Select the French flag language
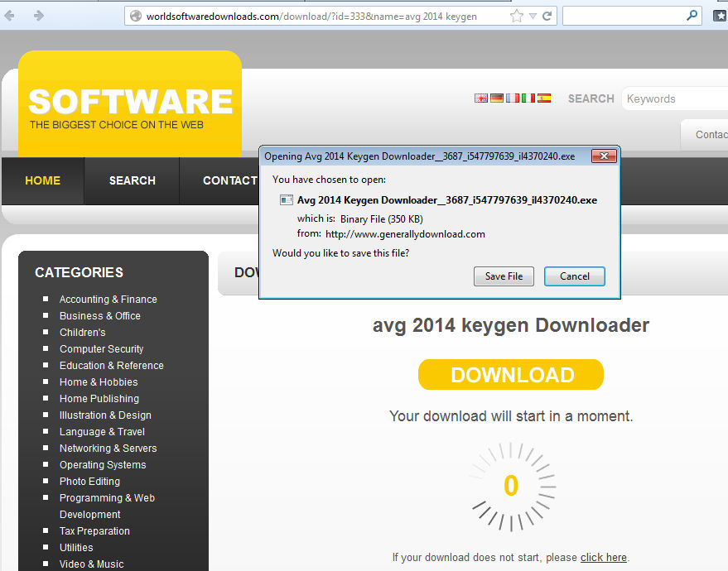This screenshot has height=571, width=728. point(513,98)
